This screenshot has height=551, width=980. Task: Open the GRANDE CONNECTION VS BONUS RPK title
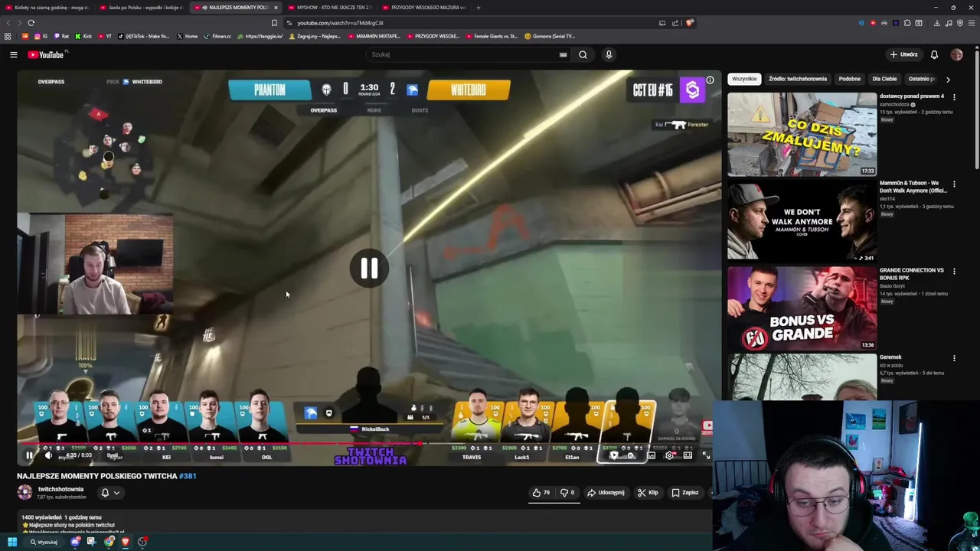click(911, 273)
